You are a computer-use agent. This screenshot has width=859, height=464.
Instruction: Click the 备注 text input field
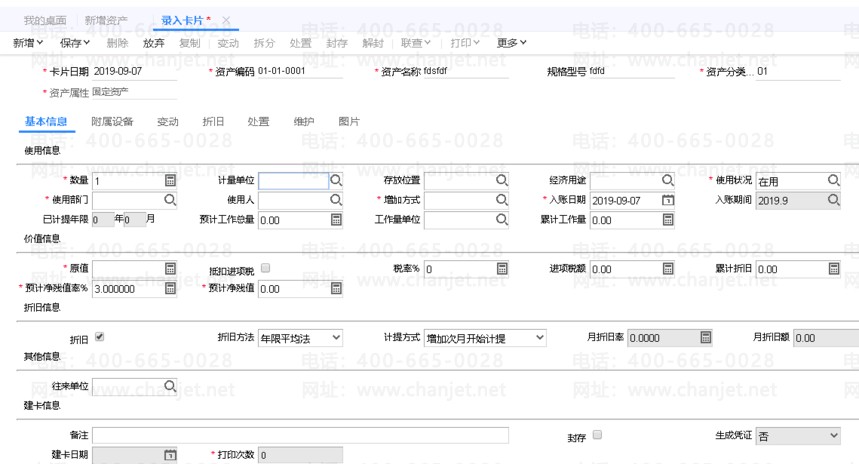point(300,435)
